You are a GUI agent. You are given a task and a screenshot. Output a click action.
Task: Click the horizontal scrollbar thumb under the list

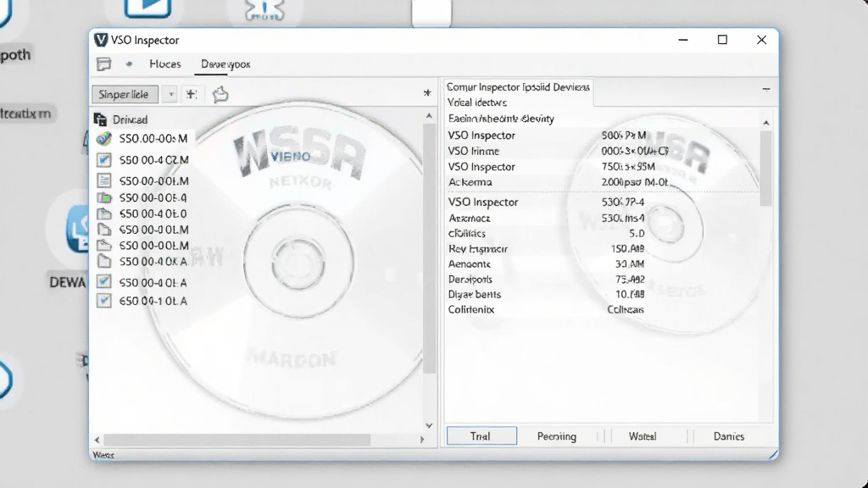pyautogui.click(x=237, y=440)
